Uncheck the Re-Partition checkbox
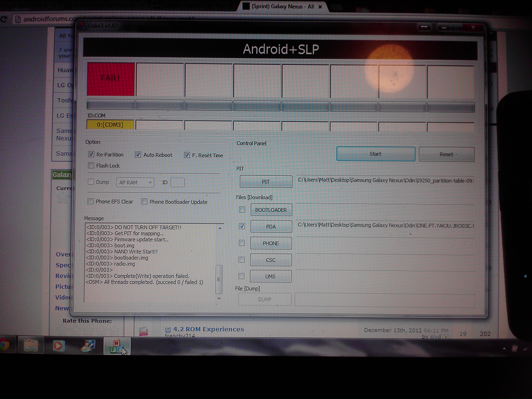The image size is (532, 399). (x=91, y=154)
